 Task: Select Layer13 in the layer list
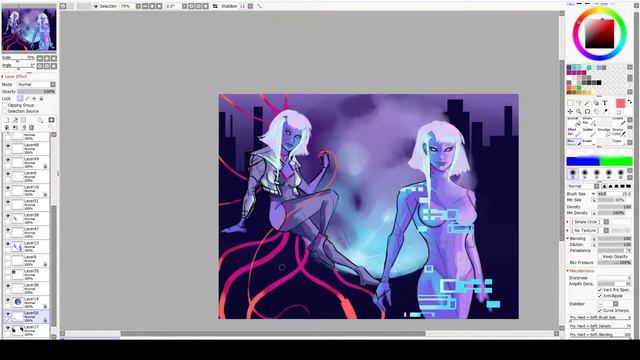coord(27,247)
